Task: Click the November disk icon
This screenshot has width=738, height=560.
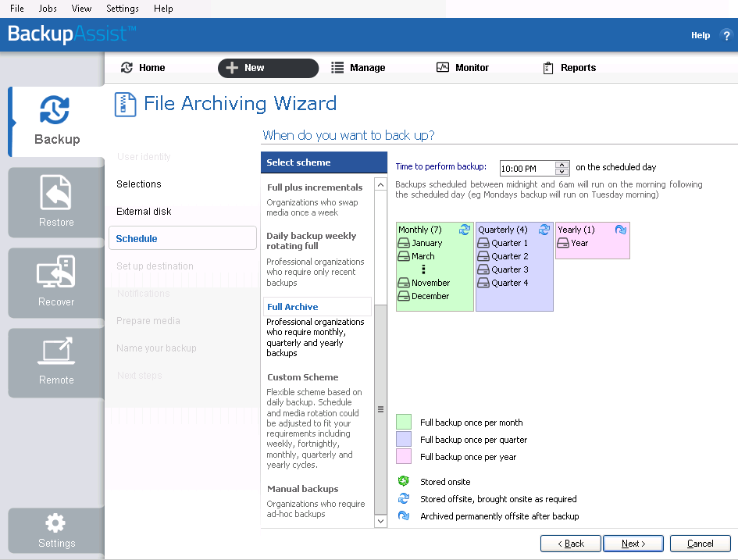Action: [x=403, y=283]
